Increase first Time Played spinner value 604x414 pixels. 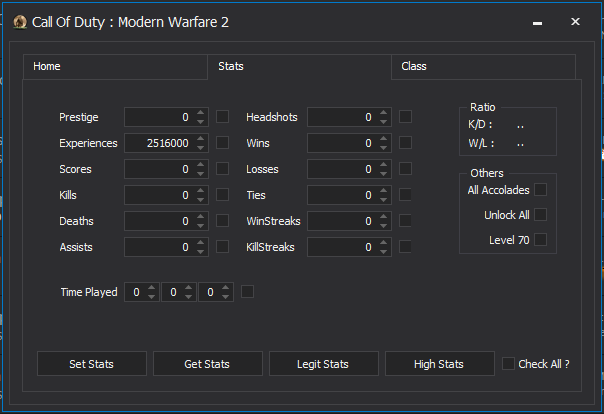[151, 287]
